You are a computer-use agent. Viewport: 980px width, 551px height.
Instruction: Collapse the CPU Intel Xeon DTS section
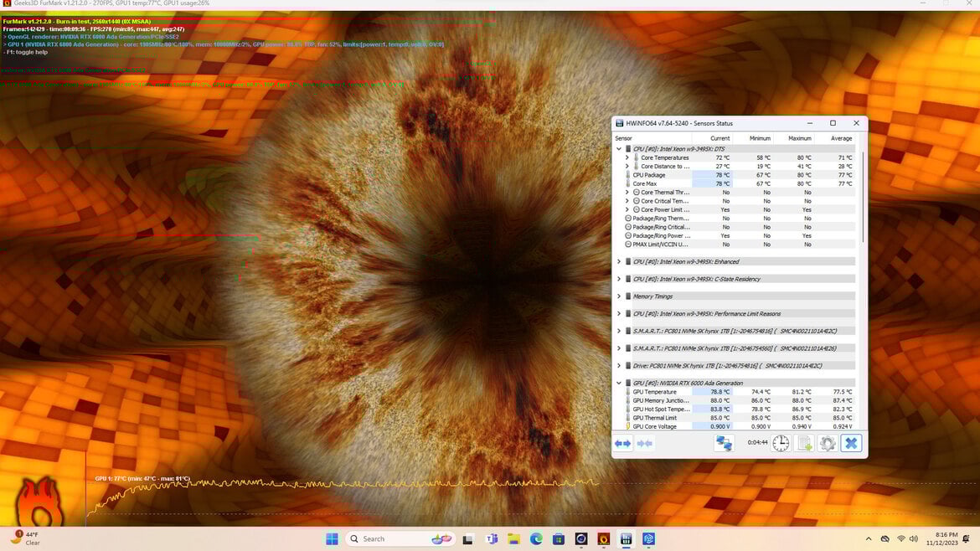click(x=619, y=149)
